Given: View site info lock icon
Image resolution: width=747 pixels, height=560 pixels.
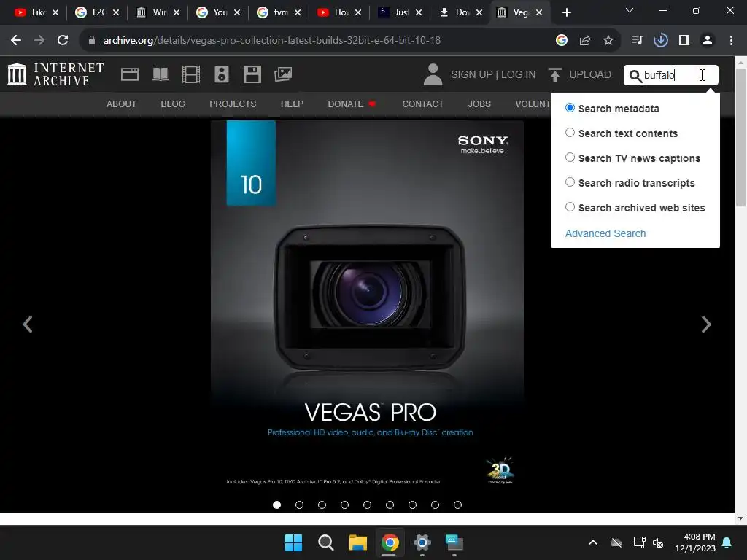Looking at the screenshot, I should pos(92,41).
